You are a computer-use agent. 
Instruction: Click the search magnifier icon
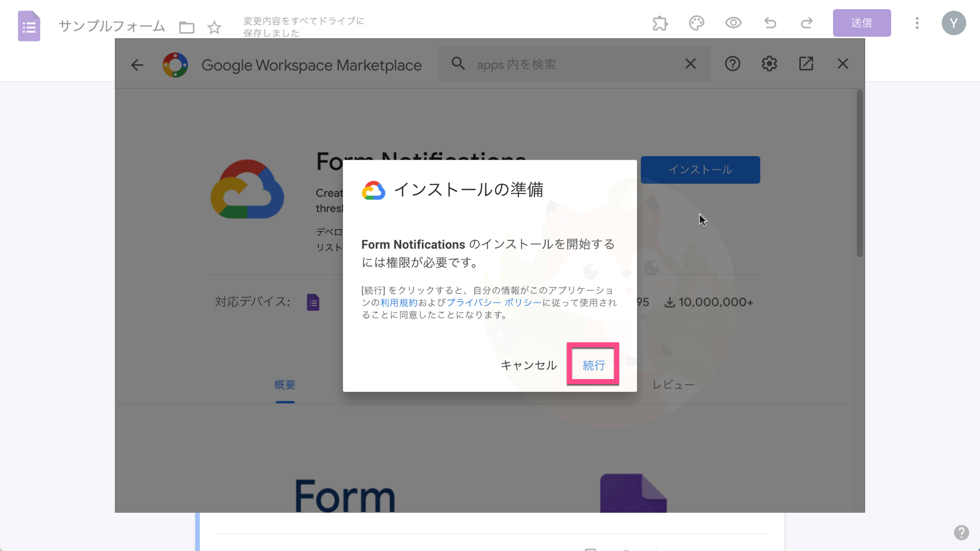(458, 64)
